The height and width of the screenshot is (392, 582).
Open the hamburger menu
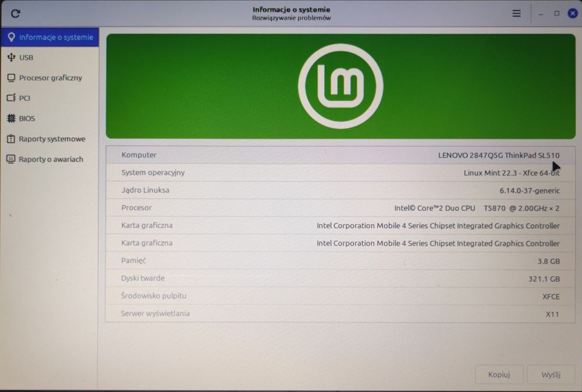(516, 13)
